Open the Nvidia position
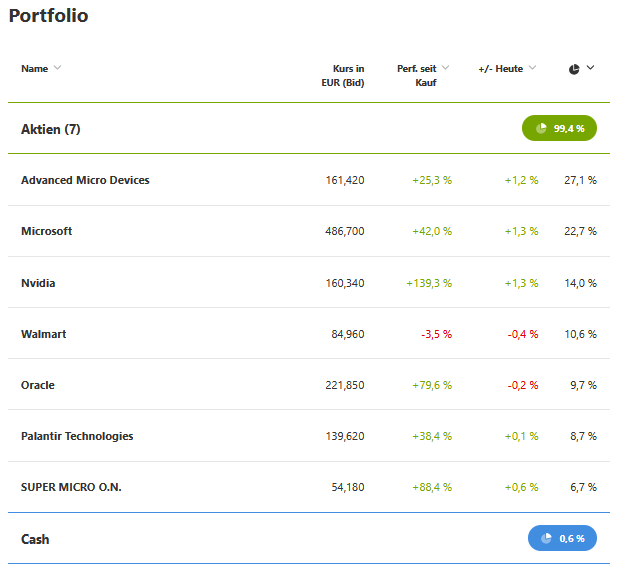Screen dimensions: 636x580 [38, 283]
